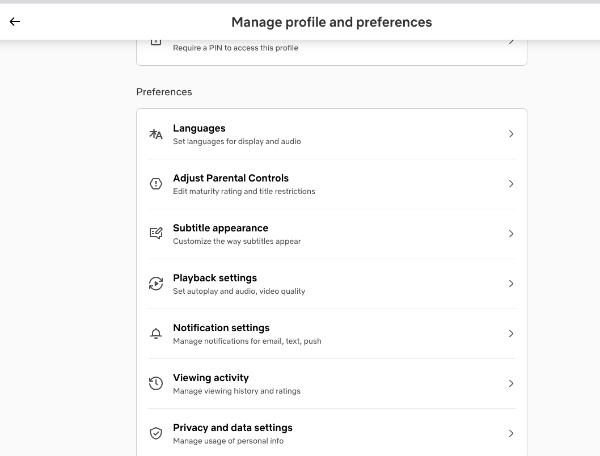Screen dimensions: 600x456
Task: Open Viewing activity via right chevron
Action: coord(511,383)
